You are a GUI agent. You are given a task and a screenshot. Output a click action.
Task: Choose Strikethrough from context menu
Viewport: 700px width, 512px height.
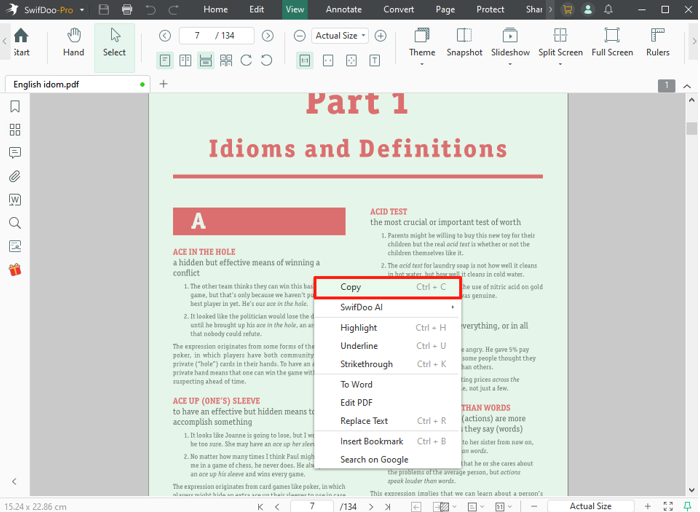(x=387, y=364)
